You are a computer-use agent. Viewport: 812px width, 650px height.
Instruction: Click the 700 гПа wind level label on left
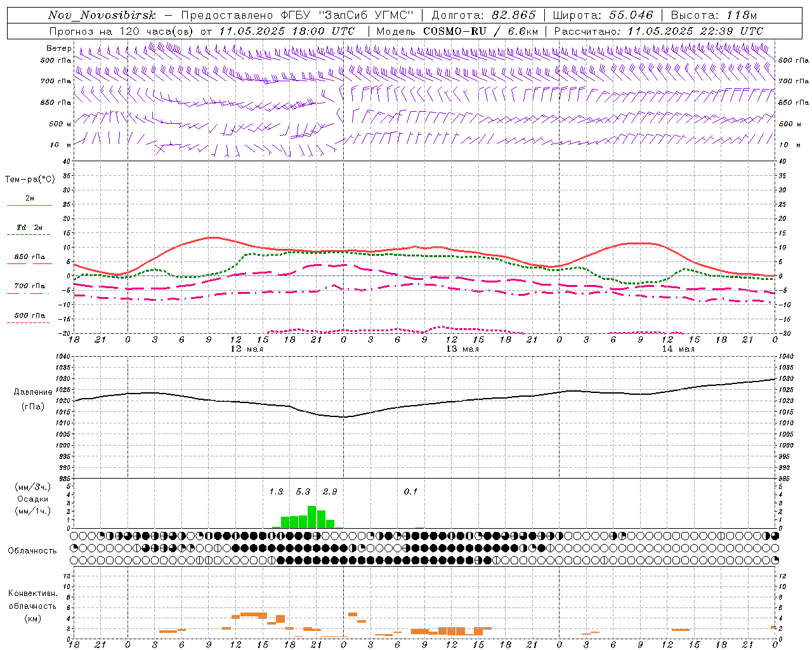56,81
